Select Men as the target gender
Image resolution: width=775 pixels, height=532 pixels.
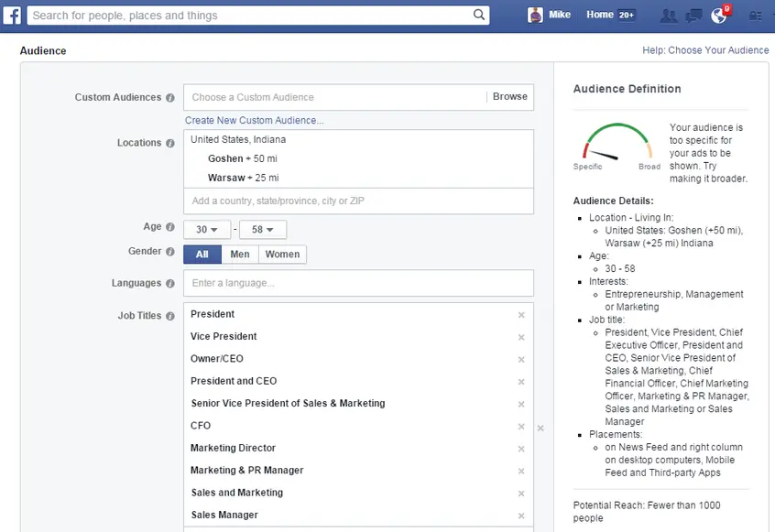[x=240, y=254]
